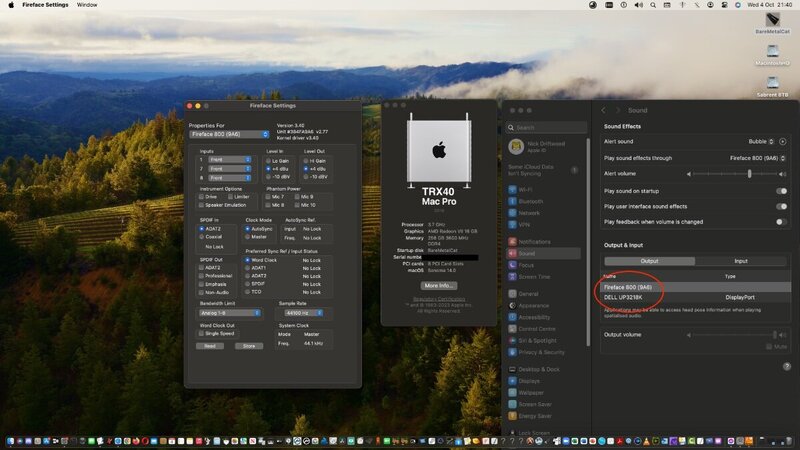Open Privacy & Security in System Settings sidebar

click(x=536, y=352)
